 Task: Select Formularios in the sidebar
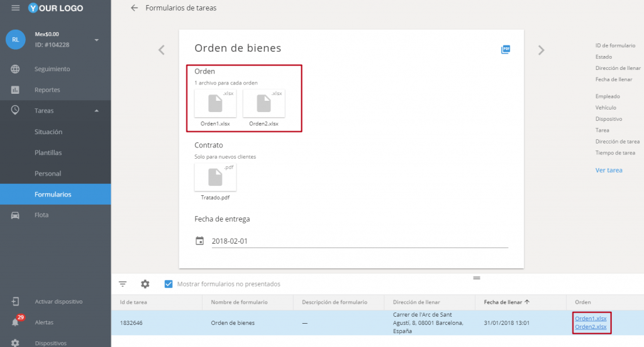tap(53, 195)
